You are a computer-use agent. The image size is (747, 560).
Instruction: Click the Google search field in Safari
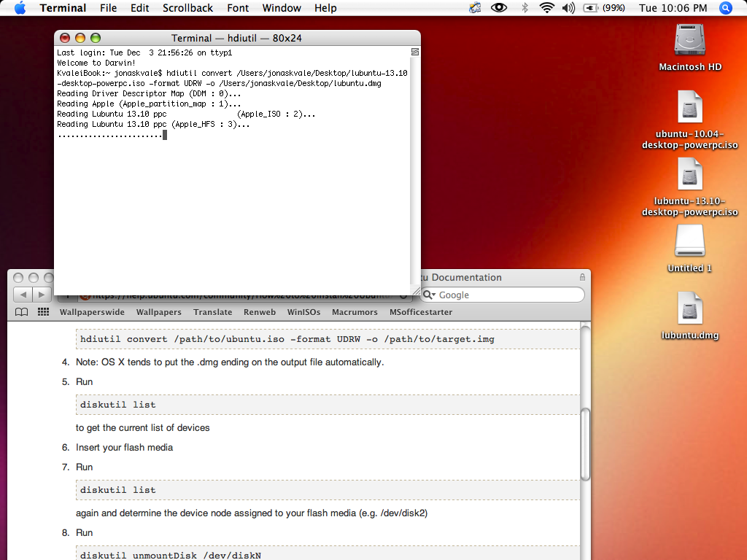click(x=502, y=295)
